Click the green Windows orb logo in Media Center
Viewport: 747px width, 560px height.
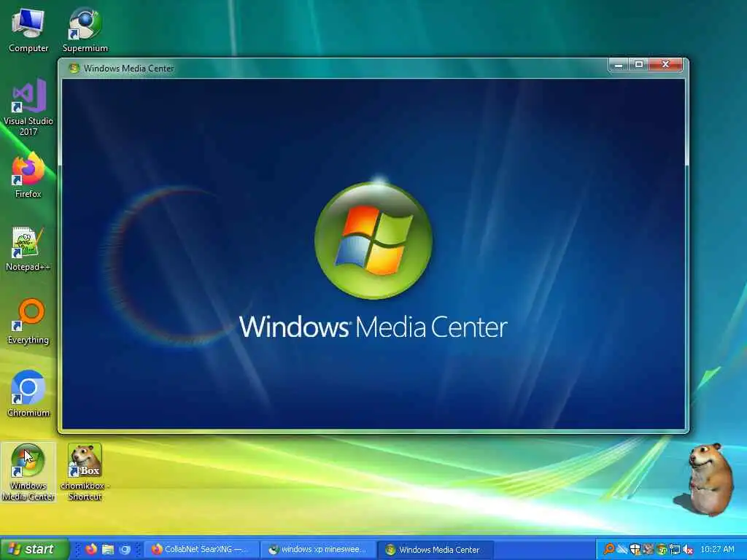pos(373,240)
